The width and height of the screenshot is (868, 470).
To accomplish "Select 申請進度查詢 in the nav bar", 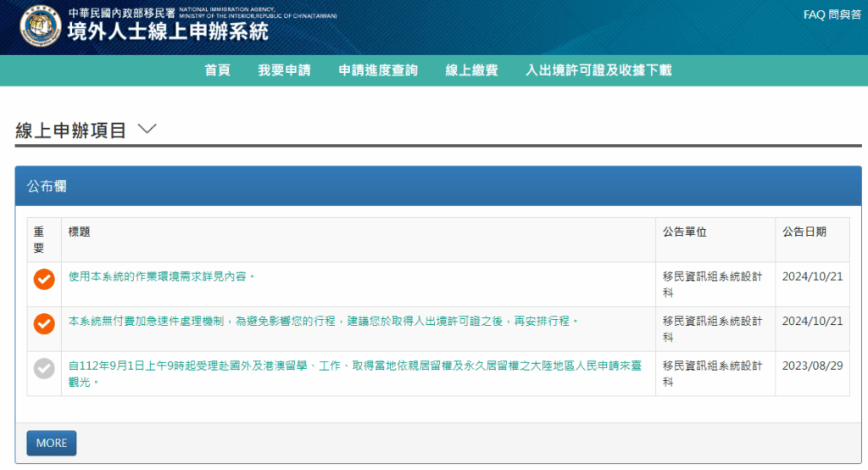I will pyautogui.click(x=378, y=70).
